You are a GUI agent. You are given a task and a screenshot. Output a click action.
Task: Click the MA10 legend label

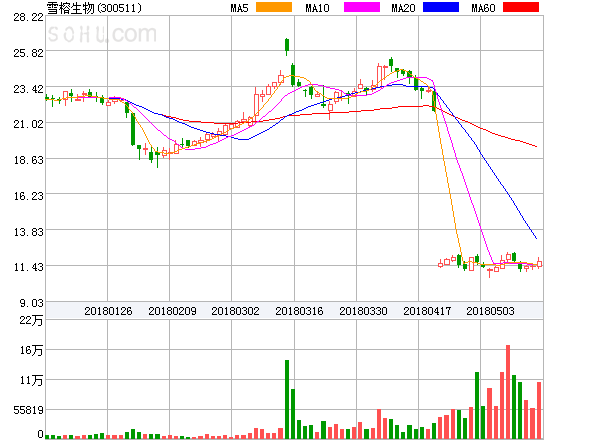tap(317, 8)
